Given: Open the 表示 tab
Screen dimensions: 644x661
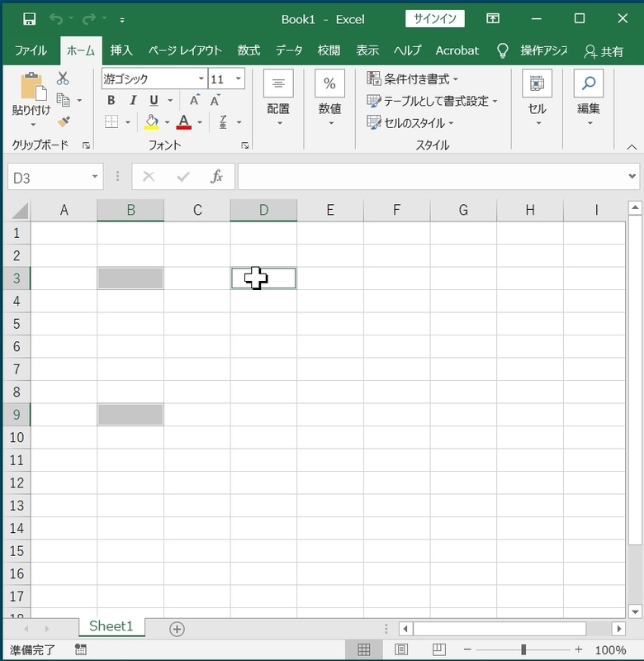Looking at the screenshot, I should (x=367, y=50).
